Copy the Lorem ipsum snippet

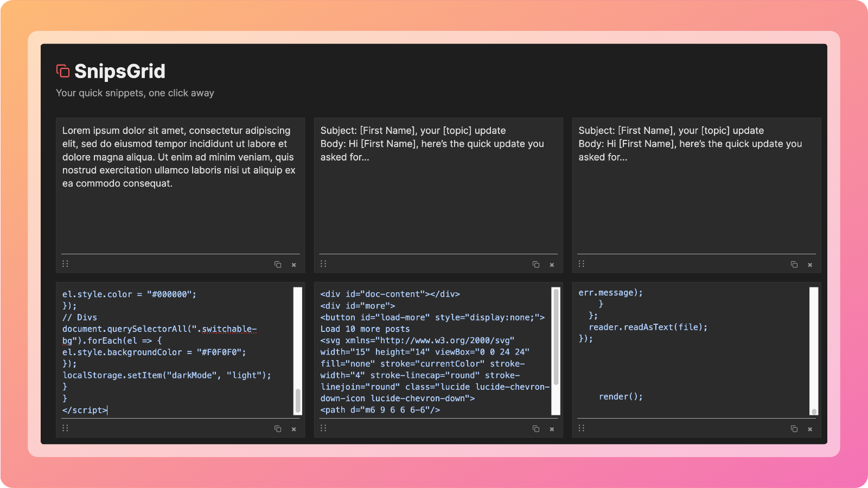[278, 264]
